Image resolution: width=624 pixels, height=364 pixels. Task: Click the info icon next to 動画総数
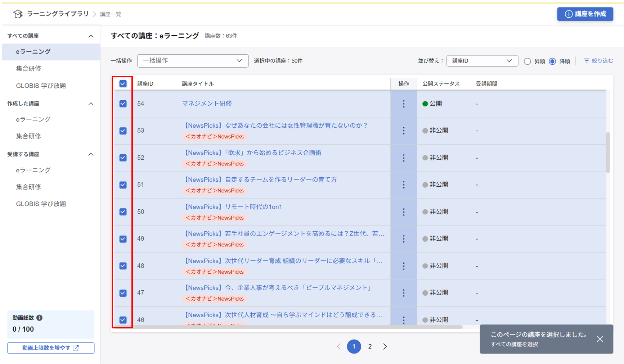(x=40, y=318)
